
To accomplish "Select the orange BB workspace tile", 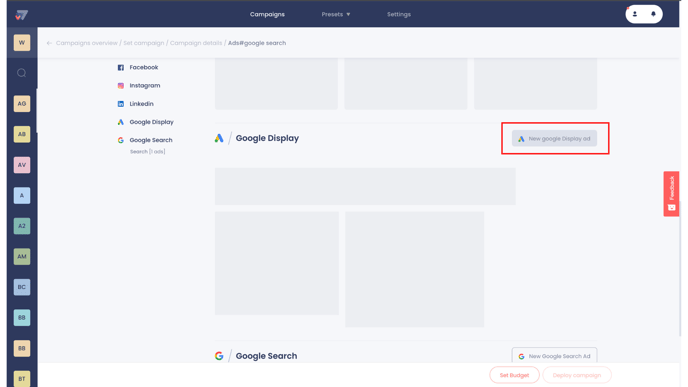I will click(x=22, y=348).
